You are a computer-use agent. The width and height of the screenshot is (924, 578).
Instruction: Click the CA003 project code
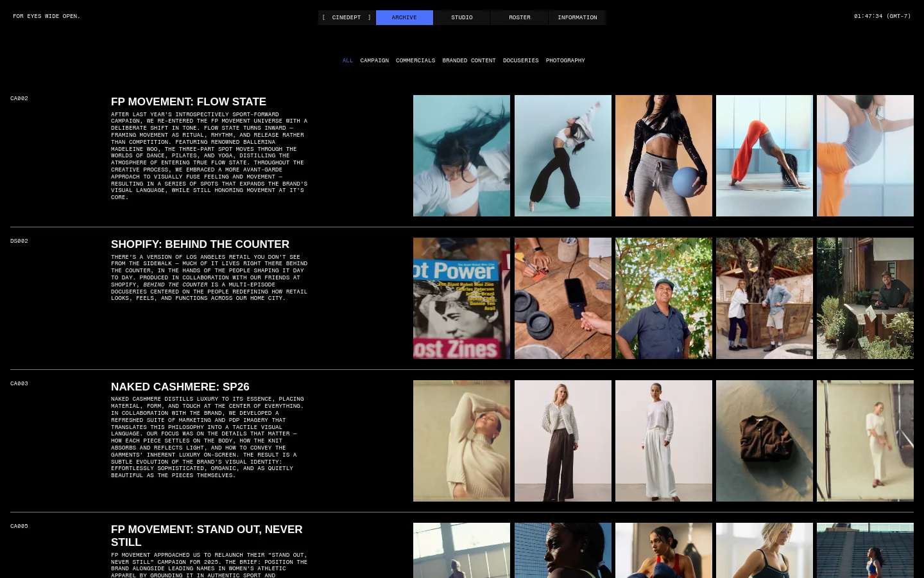tap(19, 383)
